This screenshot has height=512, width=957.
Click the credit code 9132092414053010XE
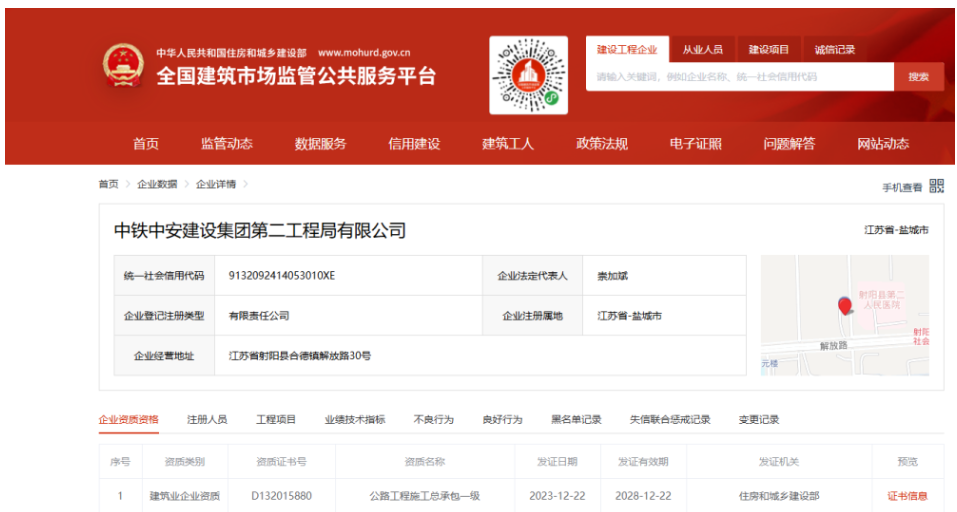coord(282,275)
